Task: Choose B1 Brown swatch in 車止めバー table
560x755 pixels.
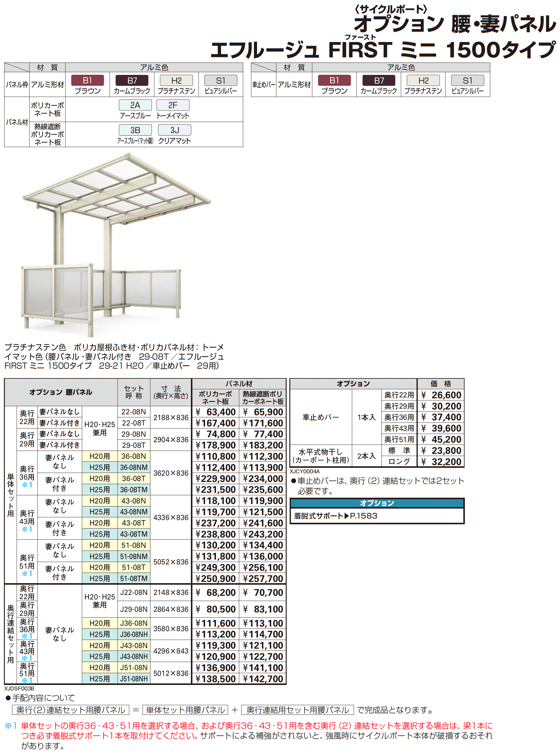Action: click(x=334, y=80)
